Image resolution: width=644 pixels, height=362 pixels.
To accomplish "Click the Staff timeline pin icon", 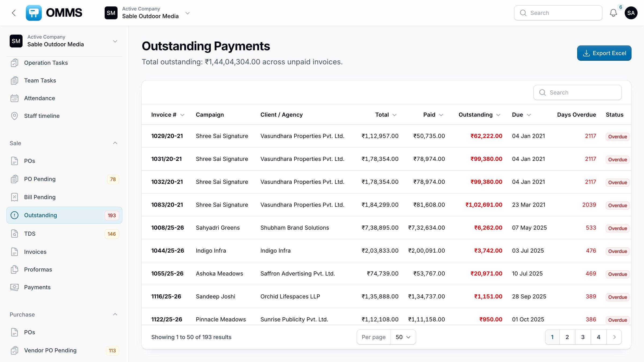I will pos(14,116).
